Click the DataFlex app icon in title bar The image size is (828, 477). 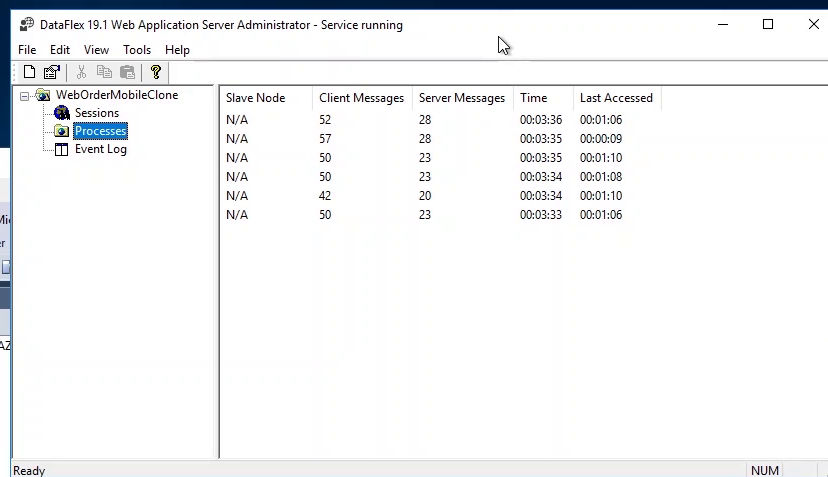(x=27, y=25)
